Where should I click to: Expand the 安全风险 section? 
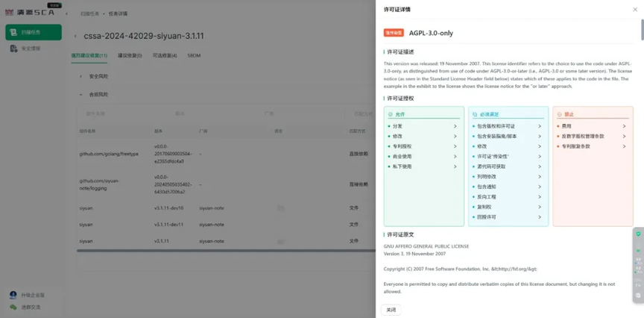point(81,76)
